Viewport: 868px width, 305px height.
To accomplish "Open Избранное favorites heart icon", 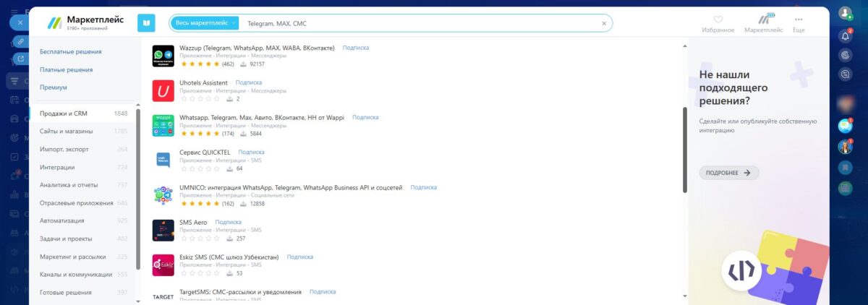I will [718, 20].
